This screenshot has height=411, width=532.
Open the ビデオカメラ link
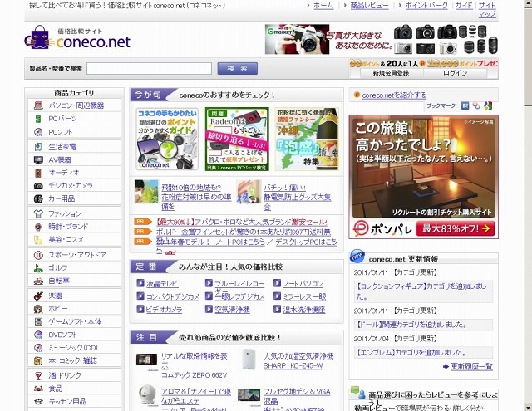(164, 310)
